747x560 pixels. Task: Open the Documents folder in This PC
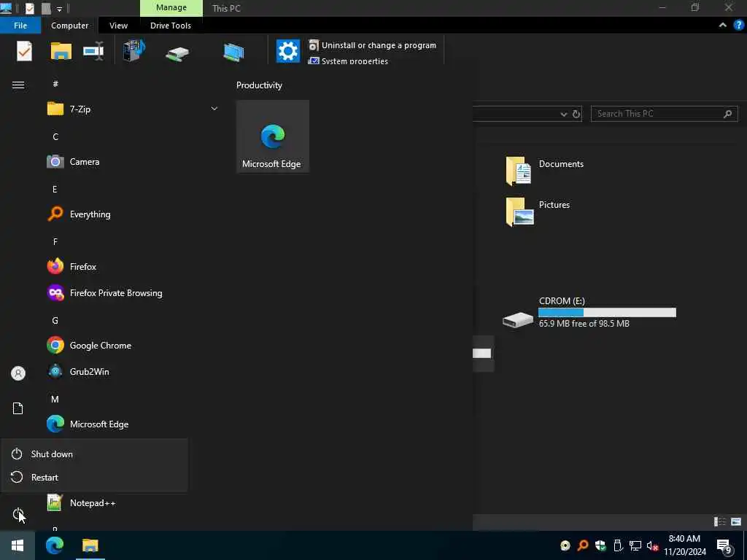point(545,171)
